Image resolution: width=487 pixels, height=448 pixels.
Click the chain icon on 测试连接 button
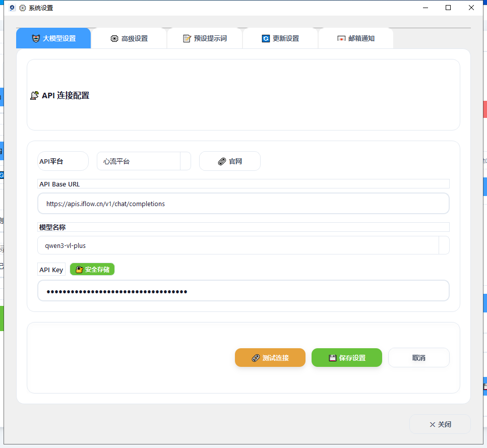click(256, 357)
